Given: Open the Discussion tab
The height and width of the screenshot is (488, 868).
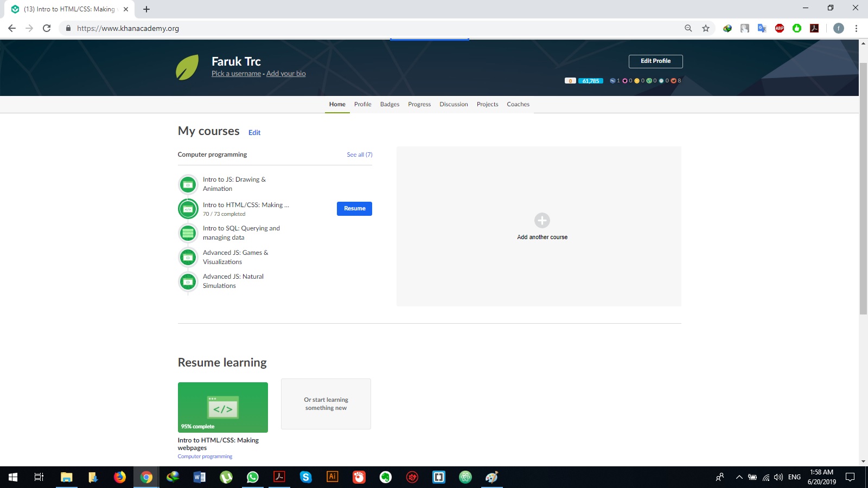Looking at the screenshot, I should point(454,104).
